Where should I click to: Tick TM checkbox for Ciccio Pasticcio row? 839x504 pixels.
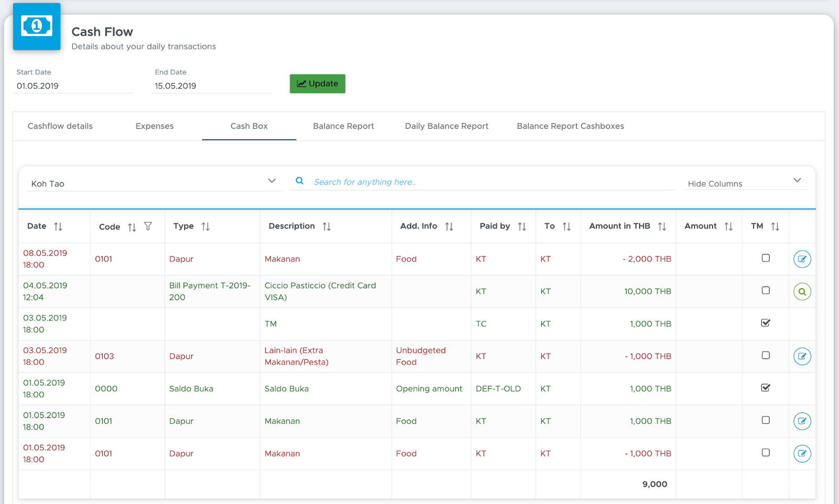coord(766,290)
